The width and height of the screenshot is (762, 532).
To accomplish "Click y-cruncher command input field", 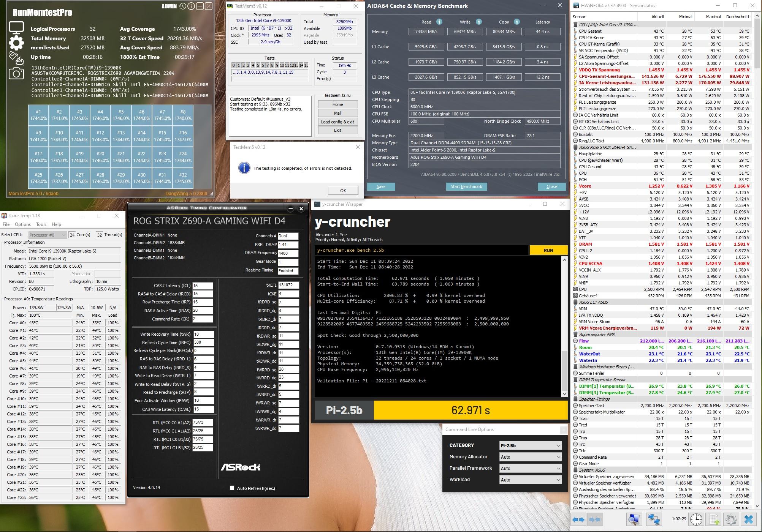I will click(x=421, y=250).
